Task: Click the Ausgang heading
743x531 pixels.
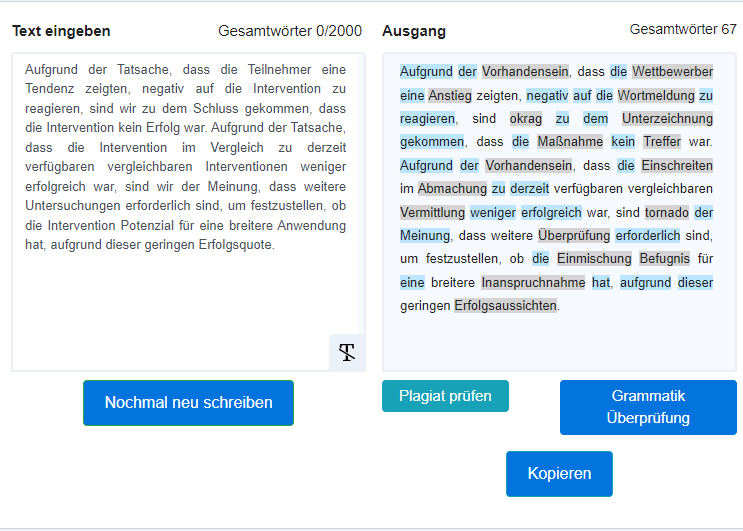Action: 414,31
